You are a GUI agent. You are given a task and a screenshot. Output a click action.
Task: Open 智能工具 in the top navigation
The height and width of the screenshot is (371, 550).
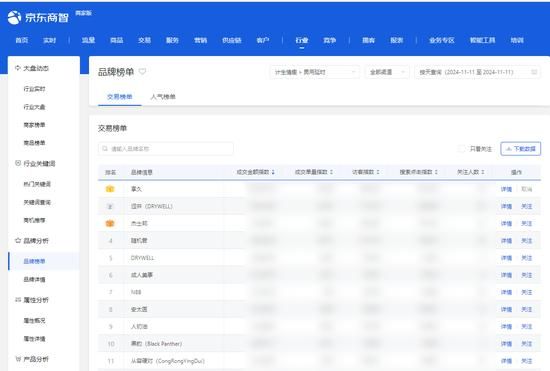(x=482, y=40)
